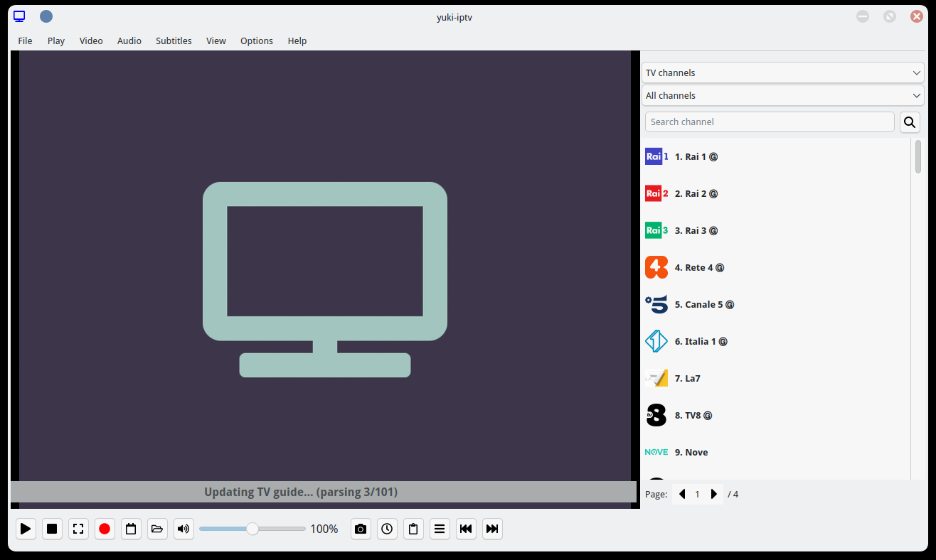936x560 pixels.
Task: Click the page number field
Action: coord(698,494)
